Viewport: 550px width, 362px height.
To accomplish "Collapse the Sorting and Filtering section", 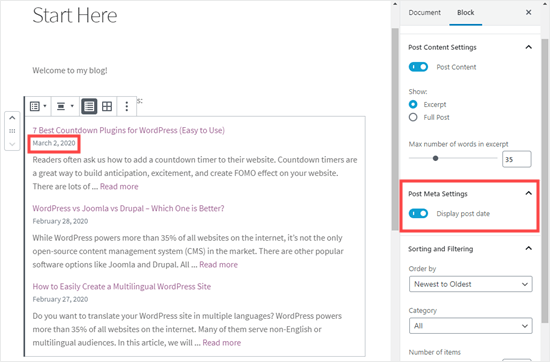I will [x=528, y=248].
